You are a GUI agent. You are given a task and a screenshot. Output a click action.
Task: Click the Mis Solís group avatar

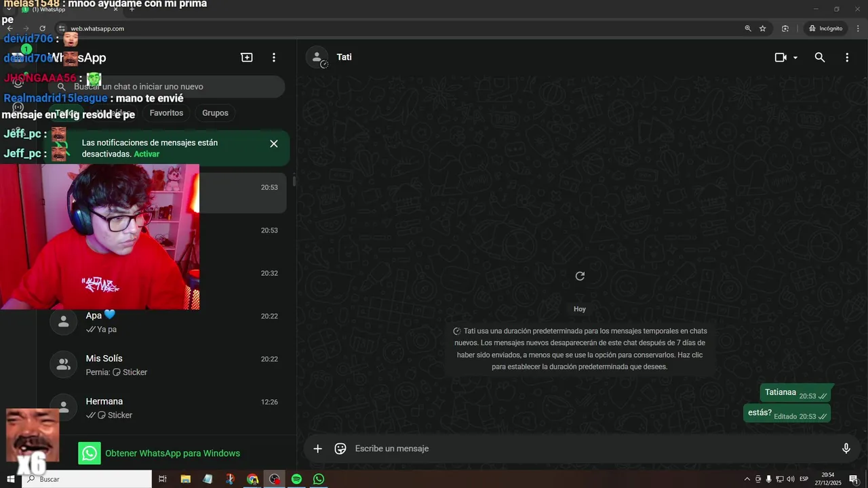(x=64, y=365)
